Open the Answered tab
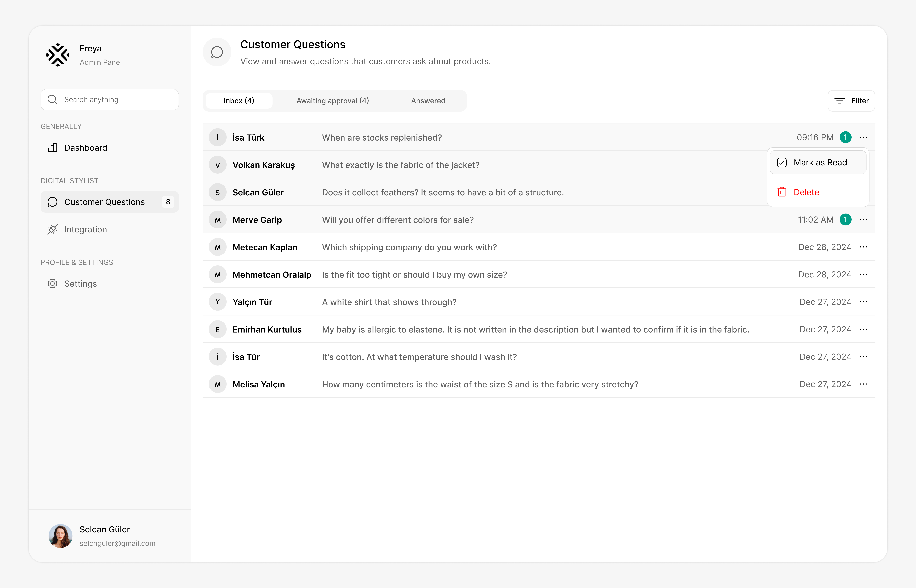Screen dimensions: 916x588 point(428,100)
